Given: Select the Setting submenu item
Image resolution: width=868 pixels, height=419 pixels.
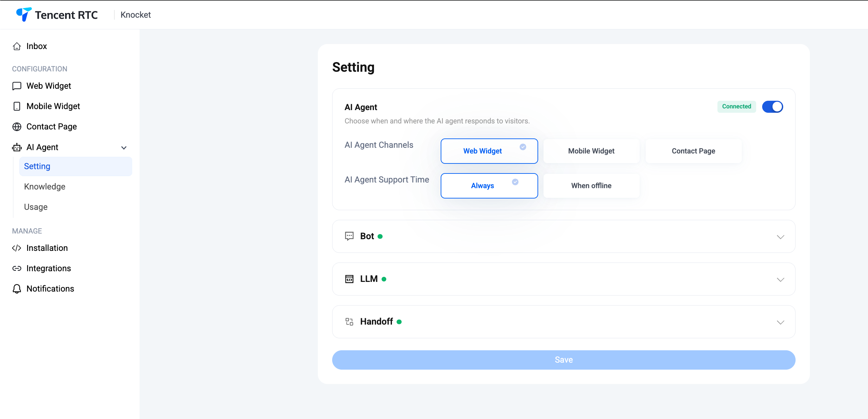Looking at the screenshot, I should pos(76,166).
